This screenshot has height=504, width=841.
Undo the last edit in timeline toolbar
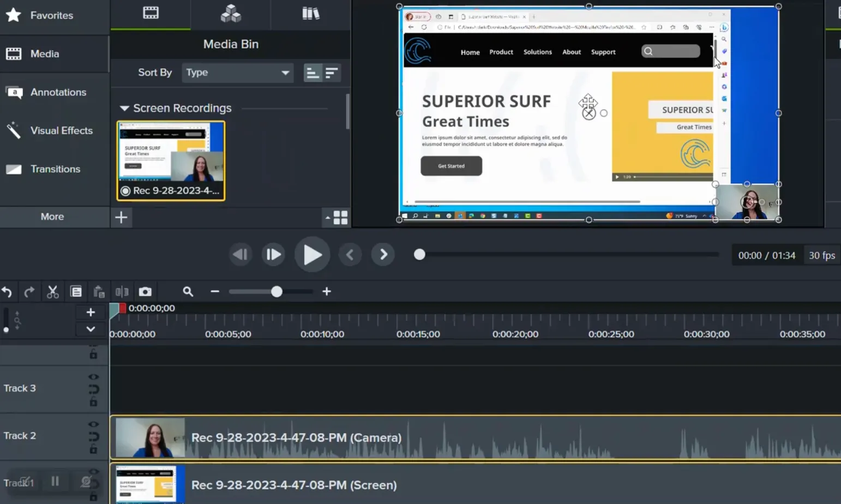coord(7,292)
